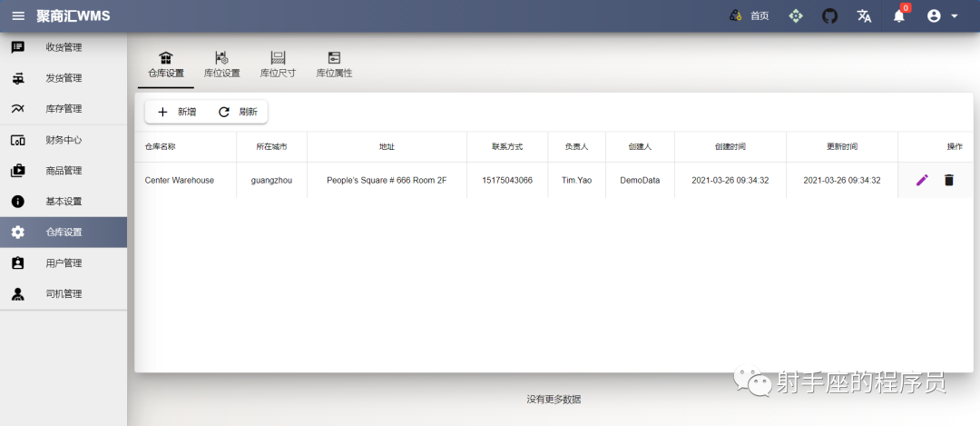Delete Center Warehouse with the trash icon
The width and height of the screenshot is (980, 426).
(x=949, y=180)
